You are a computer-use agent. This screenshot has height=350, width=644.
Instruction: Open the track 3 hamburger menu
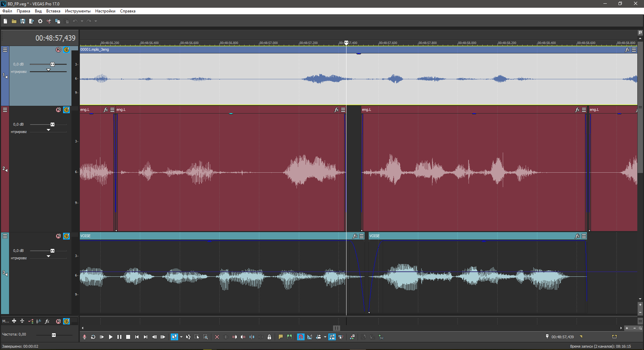[5, 236]
